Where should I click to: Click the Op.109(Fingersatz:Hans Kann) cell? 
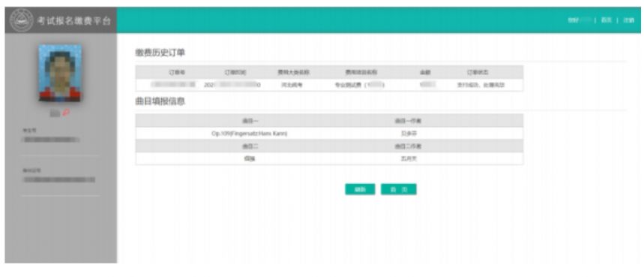pos(250,134)
